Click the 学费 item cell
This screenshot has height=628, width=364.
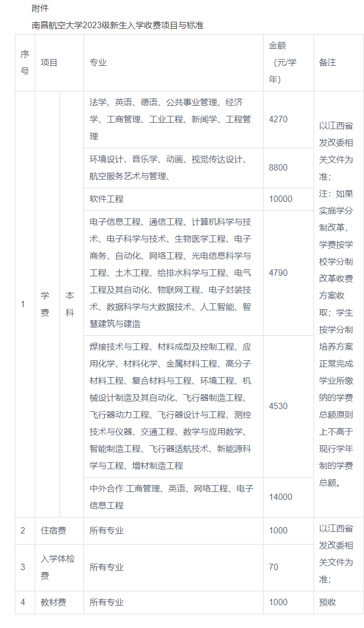[x=47, y=304]
